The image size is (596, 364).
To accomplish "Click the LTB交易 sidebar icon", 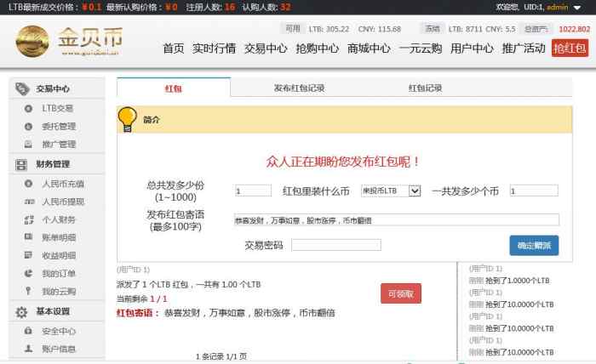I will [28, 108].
